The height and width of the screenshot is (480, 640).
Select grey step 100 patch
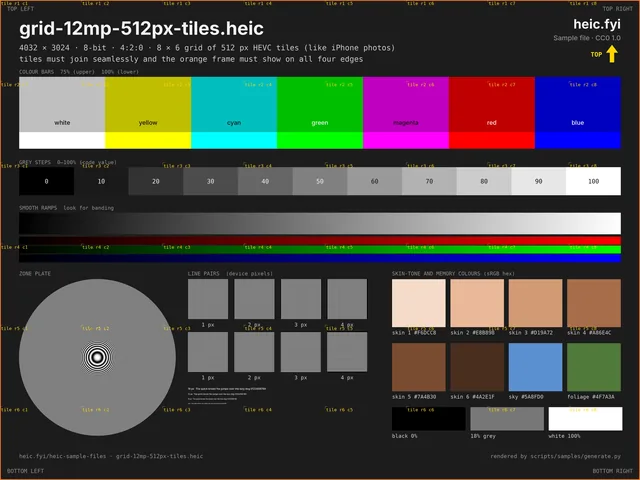coord(593,181)
